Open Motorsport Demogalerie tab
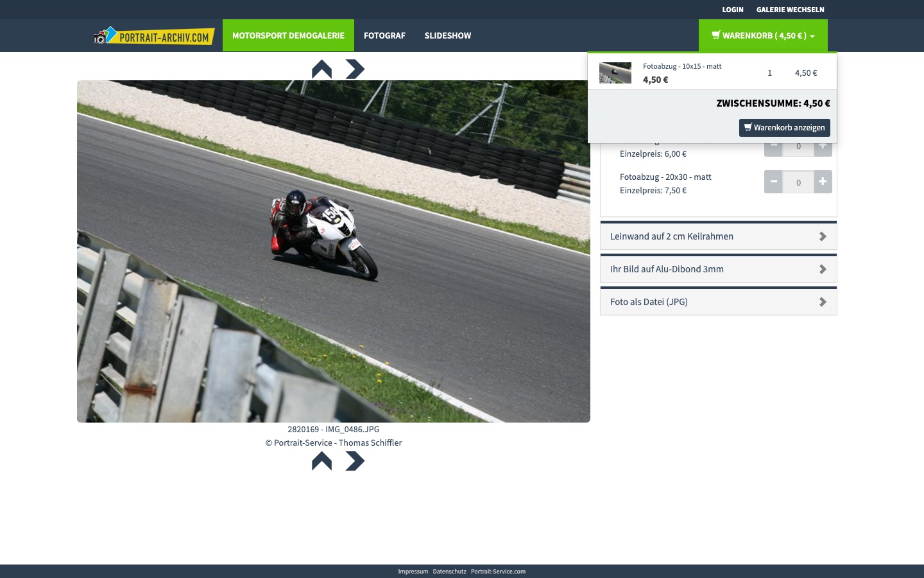The image size is (924, 578). (288, 35)
